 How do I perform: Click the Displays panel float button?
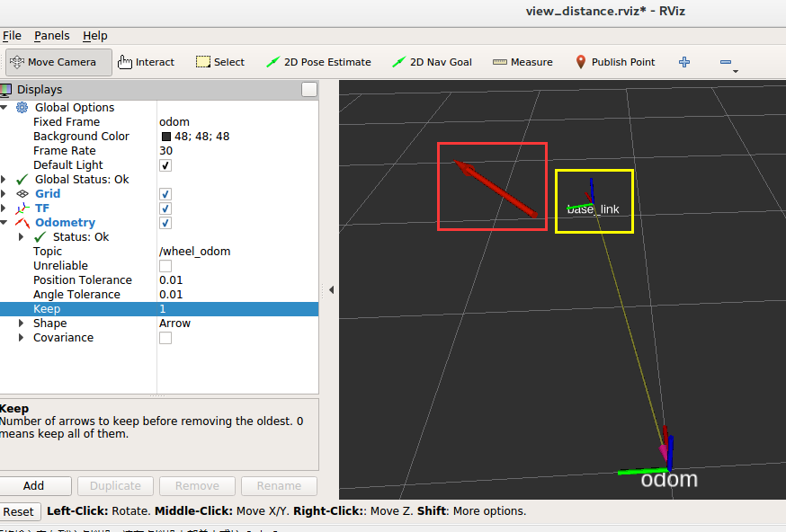pyautogui.click(x=309, y=90)
